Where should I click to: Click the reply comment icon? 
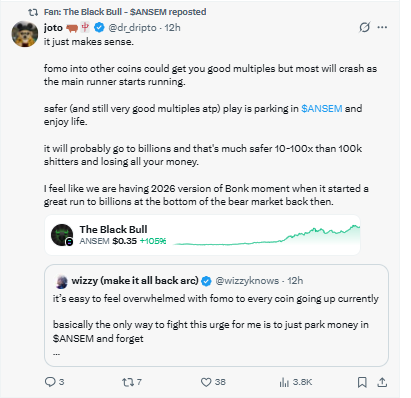coord(50,382)
